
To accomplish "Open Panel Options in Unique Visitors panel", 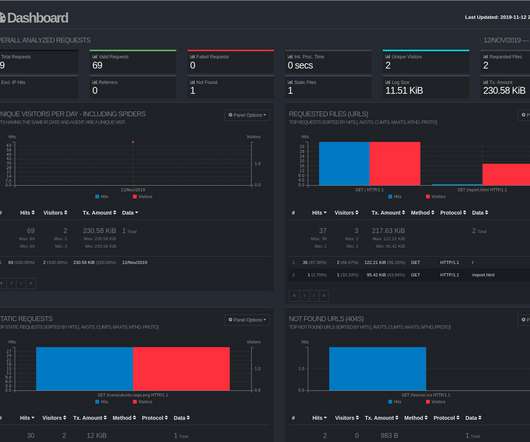I will click(x=247, y=115).
